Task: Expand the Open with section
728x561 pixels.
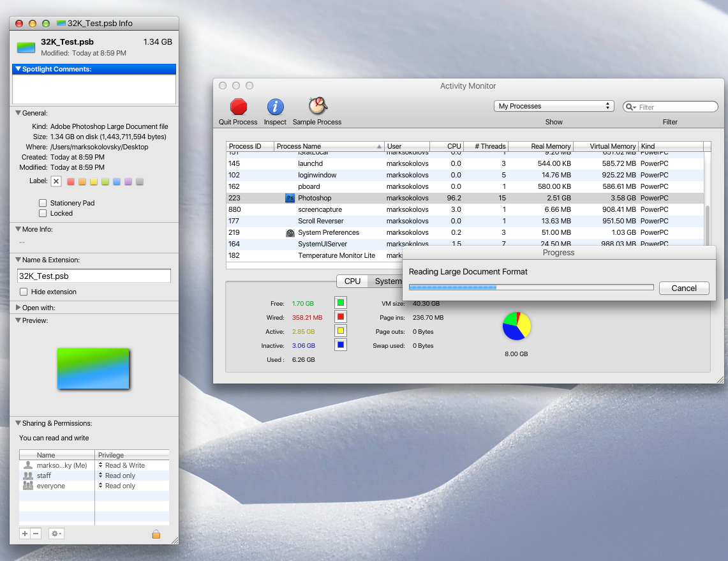Action: (19, 308)
